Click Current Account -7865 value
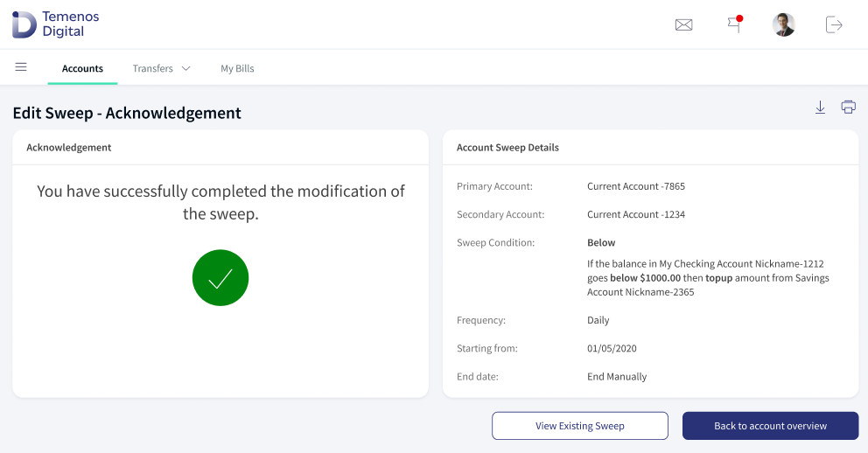This screenshot has height=453, width=868. pos(636,186)
